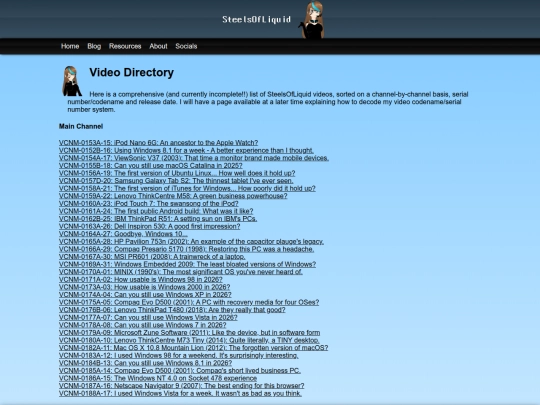Open the Socials menu item
Screen dimensions: 540x405
[186, 46]
